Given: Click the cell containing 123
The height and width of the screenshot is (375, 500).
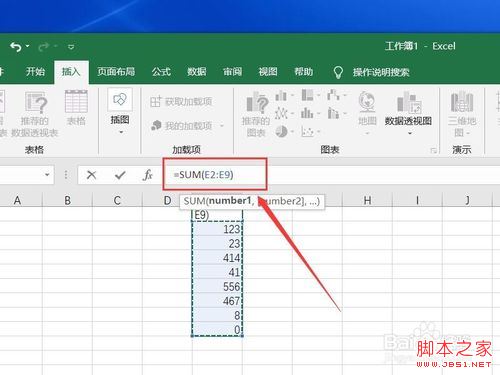Looking at the screenshot, I should tap(217, 229).
